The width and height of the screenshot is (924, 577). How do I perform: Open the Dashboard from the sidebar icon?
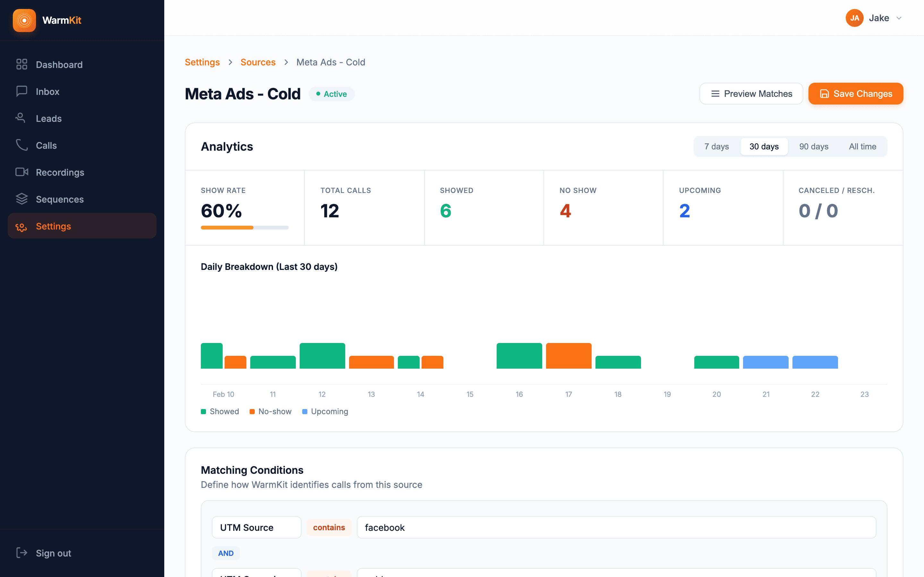click(x=22, y=64)
